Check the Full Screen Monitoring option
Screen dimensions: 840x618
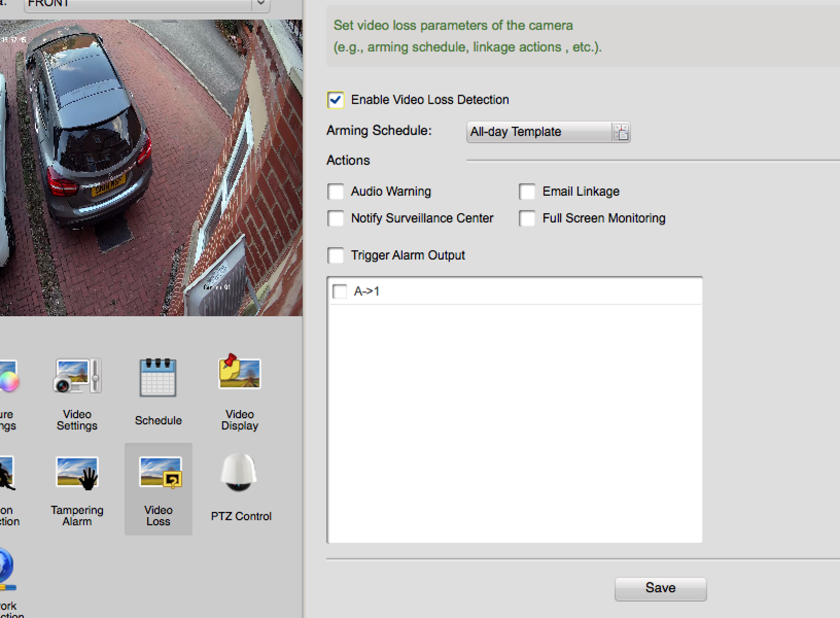[x=527, y=218]
